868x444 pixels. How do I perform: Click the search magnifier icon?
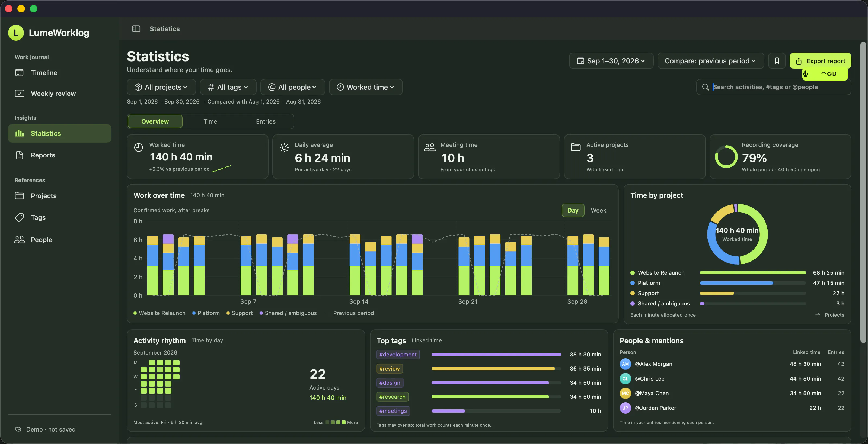pyautogui.click(x=705, y=87)
